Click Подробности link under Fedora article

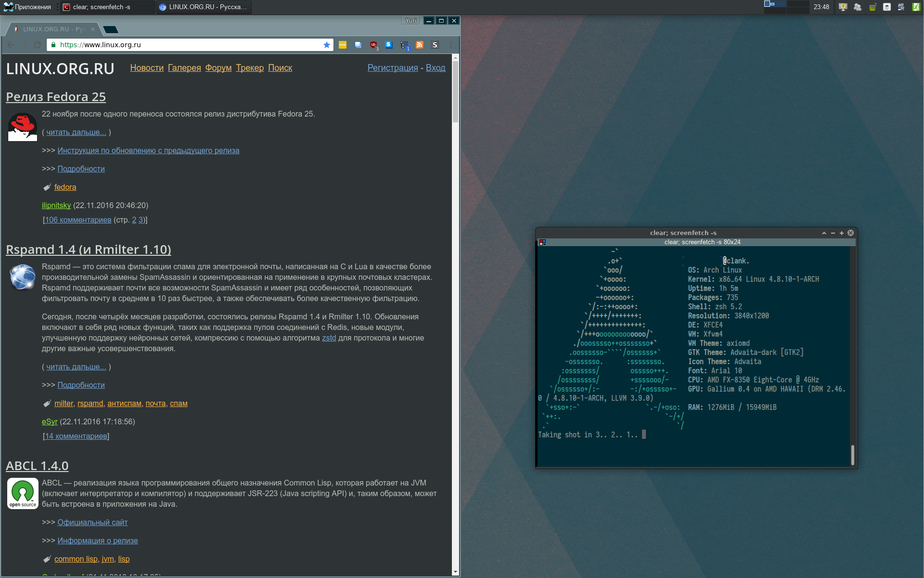[x=81, y=169]
